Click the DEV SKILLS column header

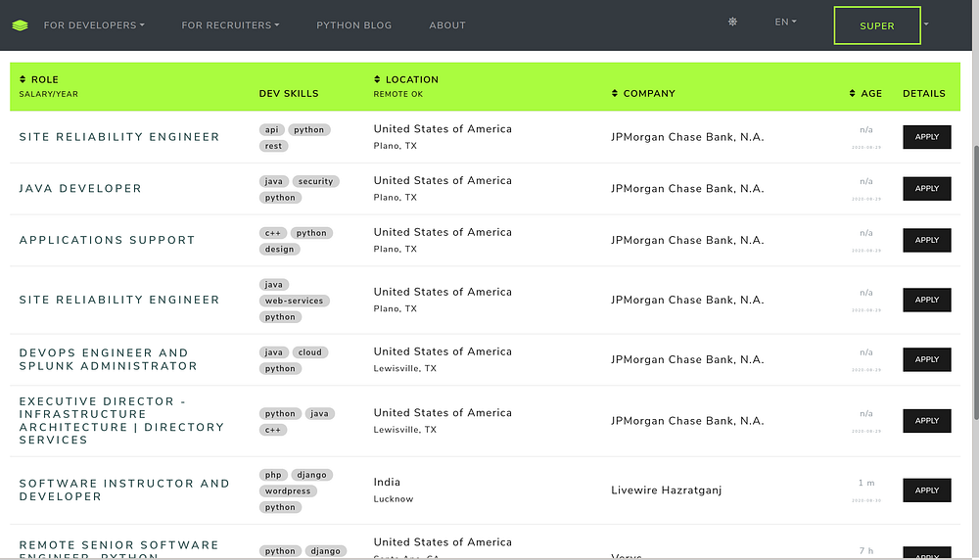click(289, 93)
